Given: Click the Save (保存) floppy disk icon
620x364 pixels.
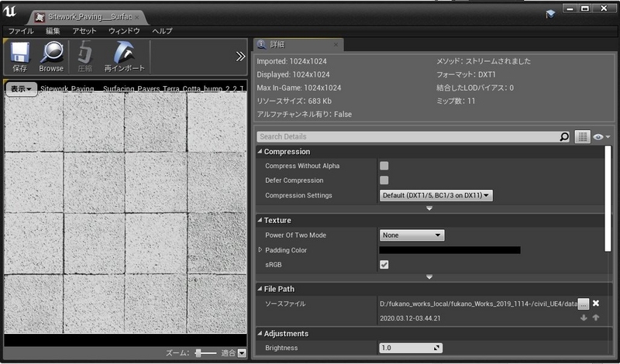Looking at the screenshot, I should click(x=19, y=53).
